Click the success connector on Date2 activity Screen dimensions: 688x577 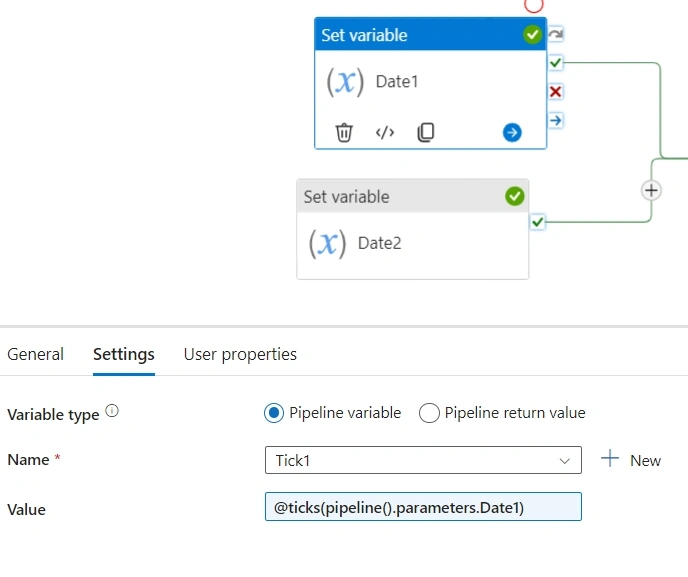click(538, 222)
